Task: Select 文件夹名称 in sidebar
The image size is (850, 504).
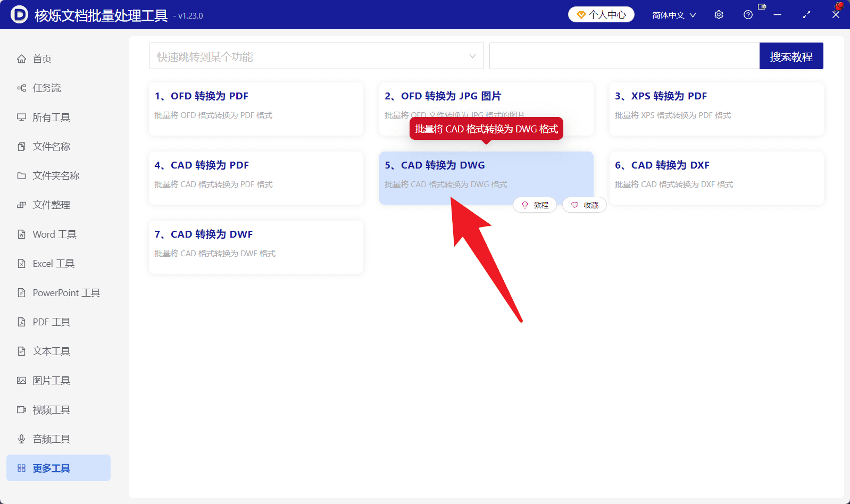Action: 59,176
